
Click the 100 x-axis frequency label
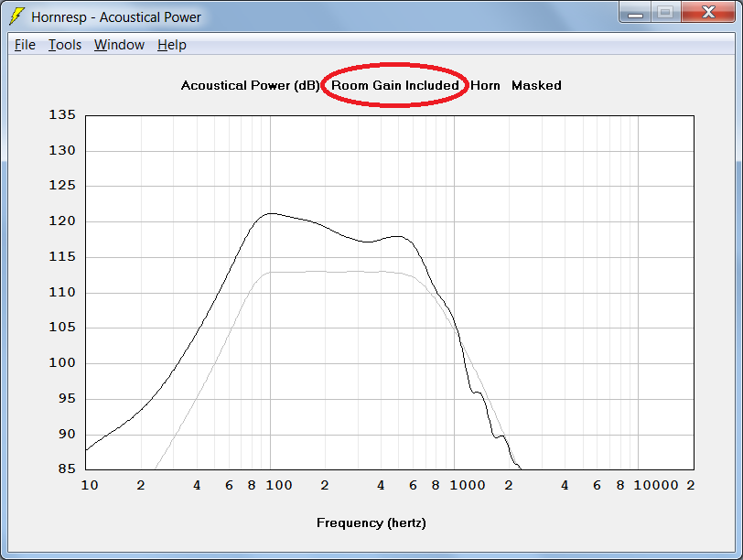278,485
